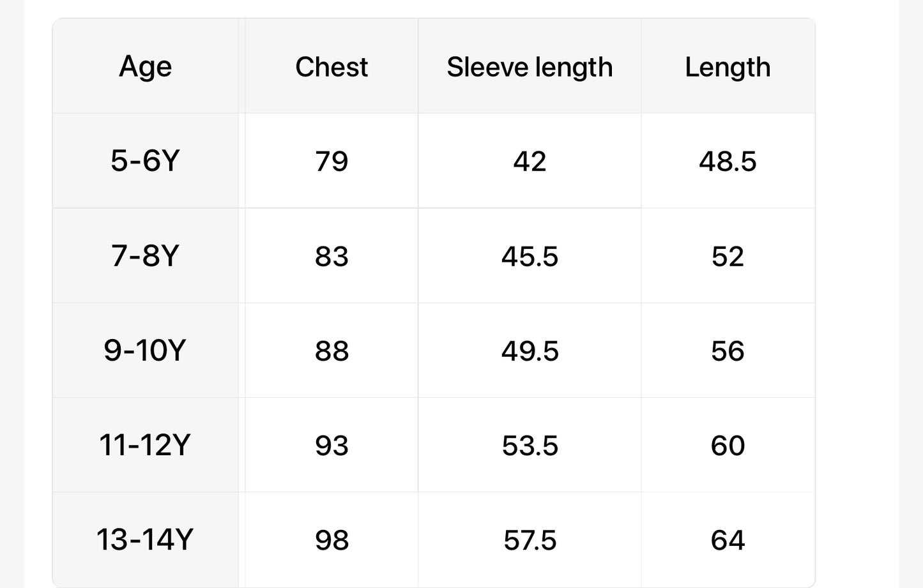Image resolution: width=923 pixels, height=588 pixels.
Task: Click chest value 98 cell
Action: click(x=332, y=540)
